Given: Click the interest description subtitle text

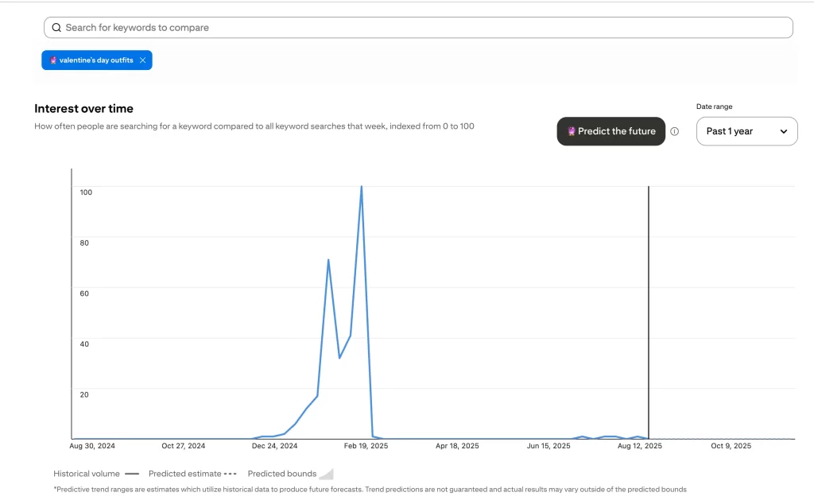Looking at the screenshot, I should pyautogui.click(x=254, y=126).
